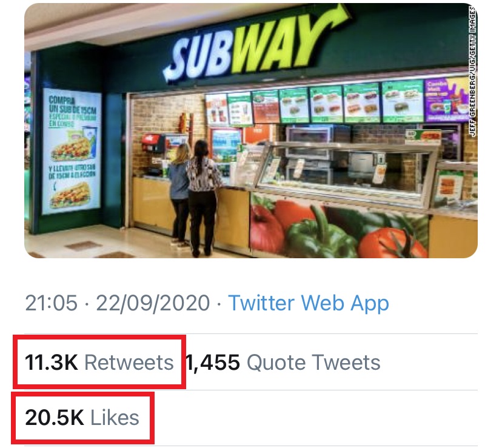Show who gave the 20.5K Likes
The image size is (502, 448).
pos(82,417)
